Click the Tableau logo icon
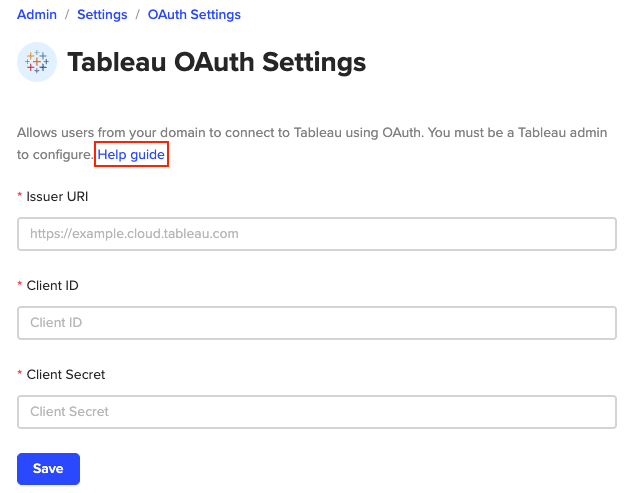This screenshot has width=625, height=493. 37,63
